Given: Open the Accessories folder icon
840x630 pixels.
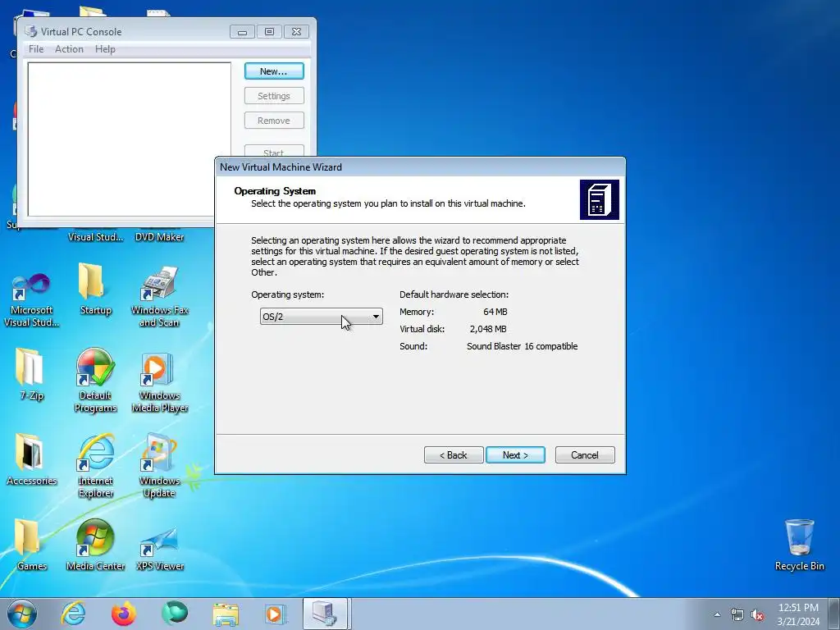Looking at the screenshot, I should pyautogui.click(x=31, y=459).
